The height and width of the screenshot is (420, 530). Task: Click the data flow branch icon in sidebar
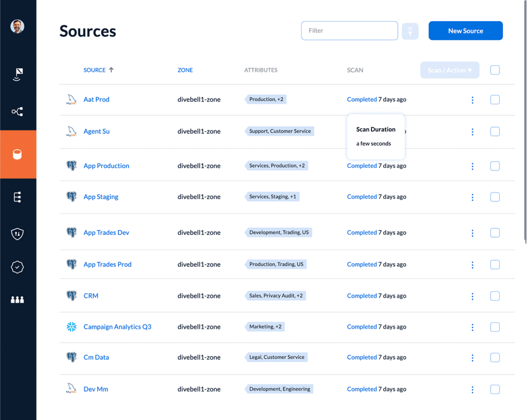click(18, 111)
